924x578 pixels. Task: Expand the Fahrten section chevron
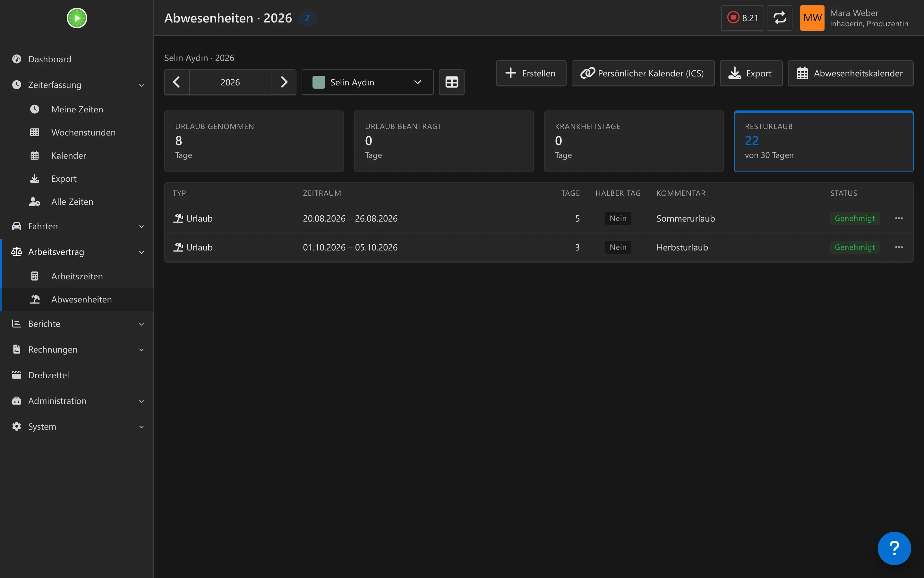(x=141, y=227)
